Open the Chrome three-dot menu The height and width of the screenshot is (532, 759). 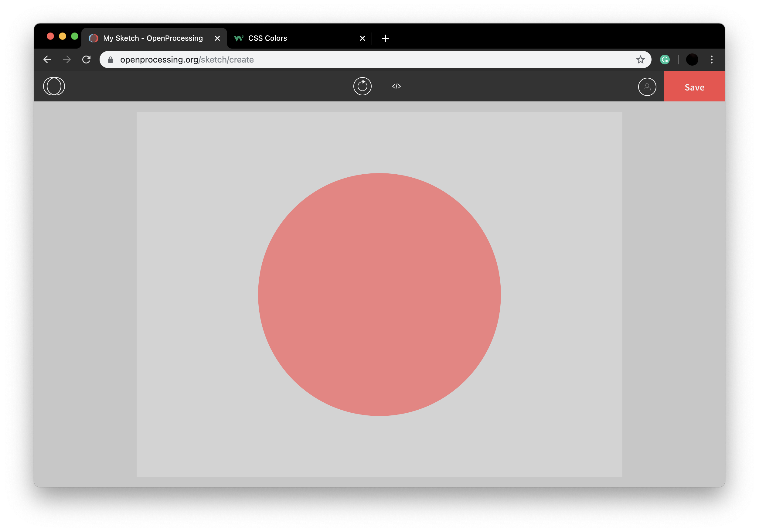coord(711,60)
